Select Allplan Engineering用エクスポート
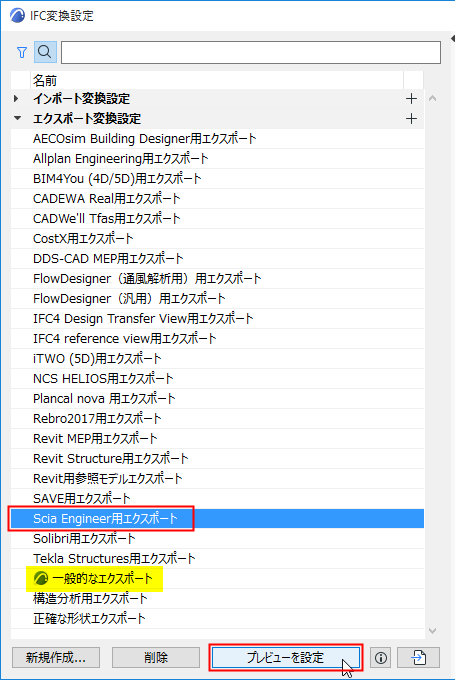The image size is (455, 680). click(x=217, y=158)
